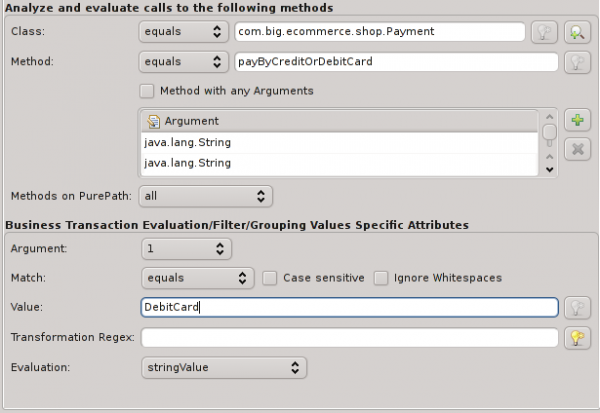Toggle the Ignore Whitespaces checkbox
The image size is (600, 413).
pos(381,278)
